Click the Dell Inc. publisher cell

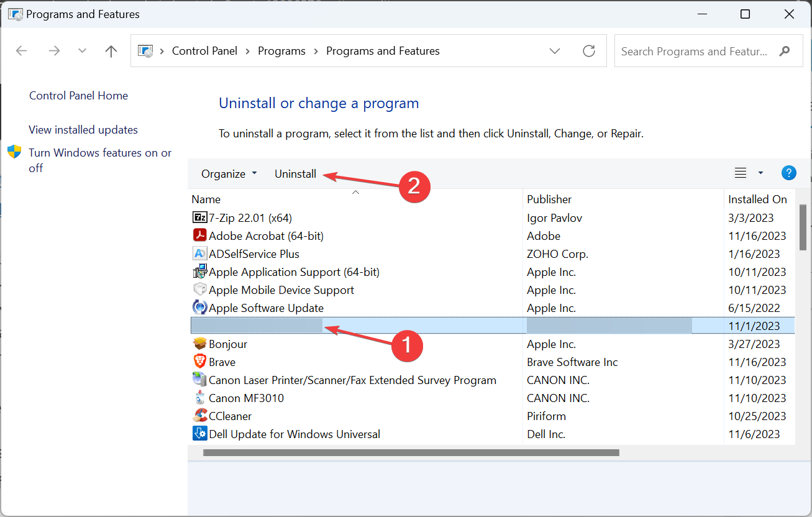546,434
